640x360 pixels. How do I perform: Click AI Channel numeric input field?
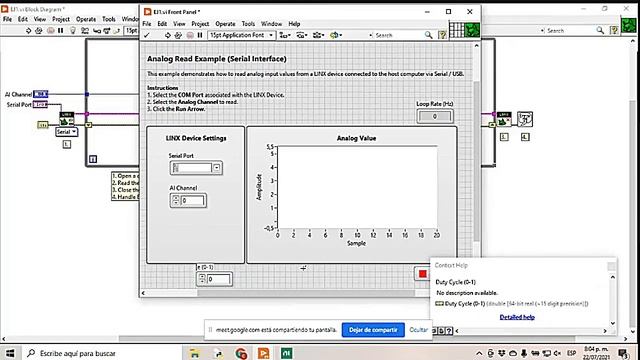tap(192, 200)
